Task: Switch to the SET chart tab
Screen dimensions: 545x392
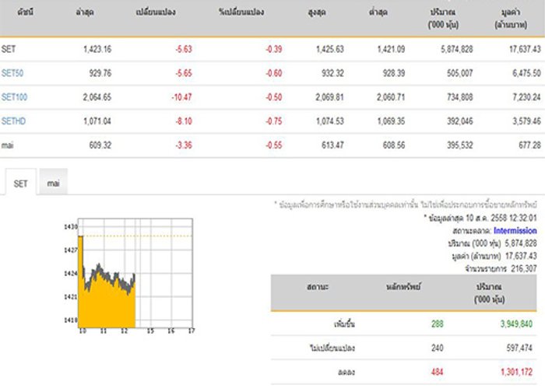Action: click(20, 182)
